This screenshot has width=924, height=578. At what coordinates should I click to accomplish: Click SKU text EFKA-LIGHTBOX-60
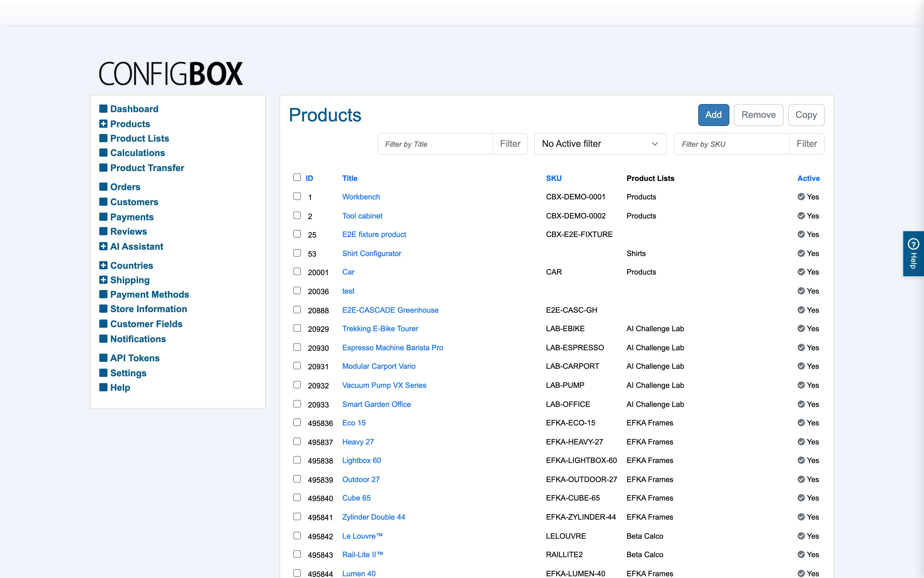(x=581, y=460)
